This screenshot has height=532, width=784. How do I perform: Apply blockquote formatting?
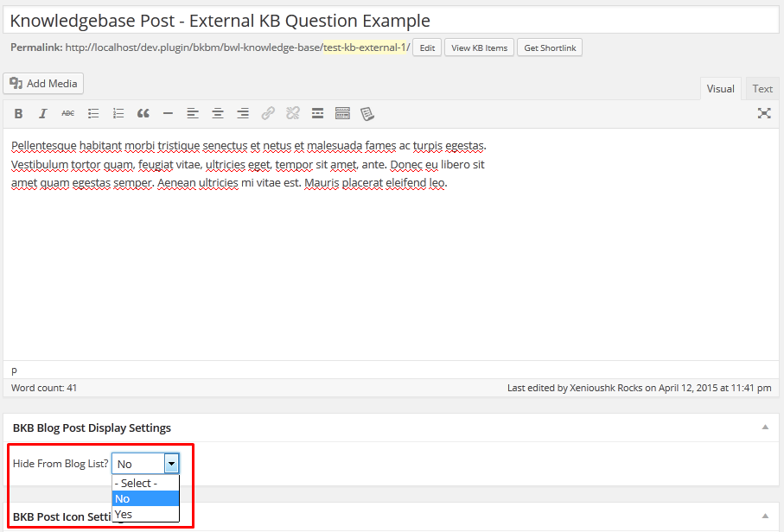(143, 114)
